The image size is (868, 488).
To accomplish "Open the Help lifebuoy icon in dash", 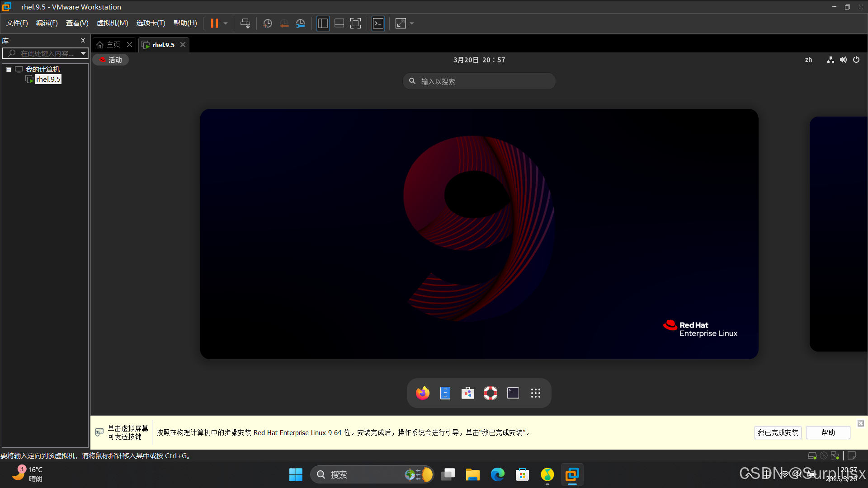I will coord(490,393).
